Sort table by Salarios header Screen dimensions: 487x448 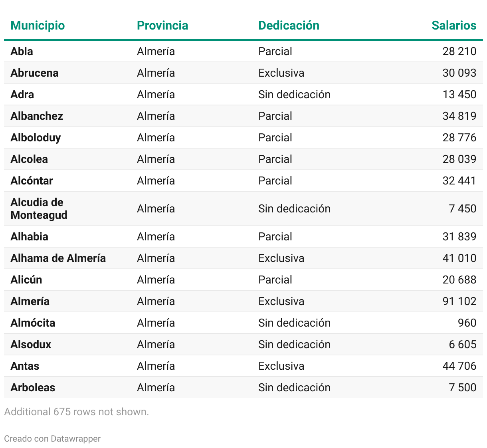pos(454,26)
